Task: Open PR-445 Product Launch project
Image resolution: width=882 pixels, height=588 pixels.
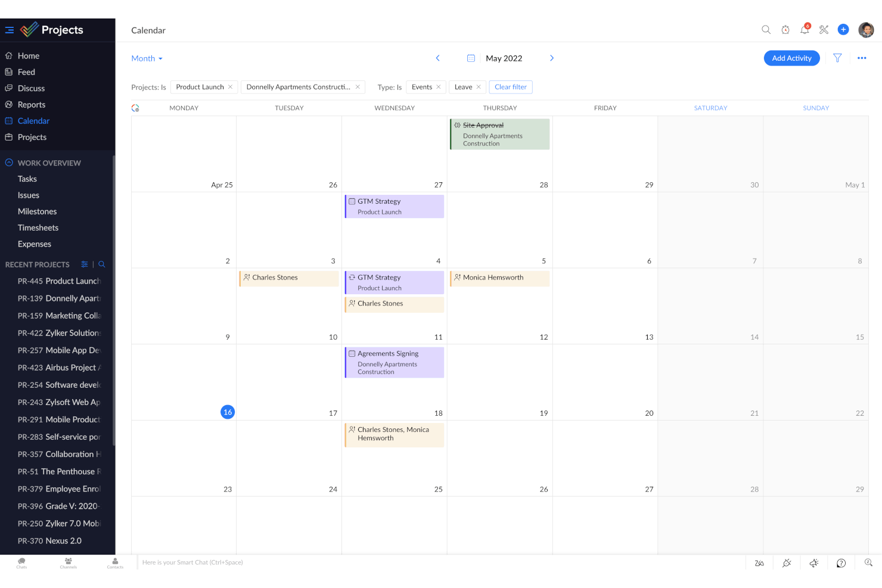Action: pos(59,281)
